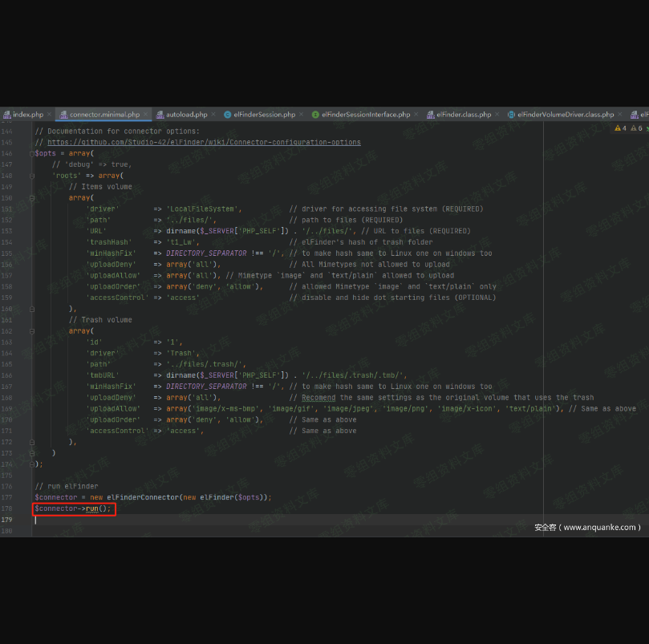The image size is (649, 644).
Task: Click the run method call on line 178
Action: [92, 508]
